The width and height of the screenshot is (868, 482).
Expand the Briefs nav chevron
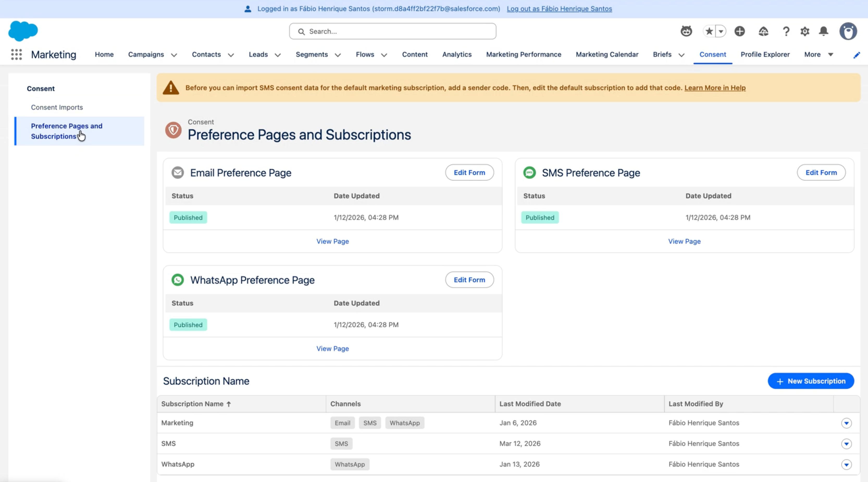coord(681,55)
